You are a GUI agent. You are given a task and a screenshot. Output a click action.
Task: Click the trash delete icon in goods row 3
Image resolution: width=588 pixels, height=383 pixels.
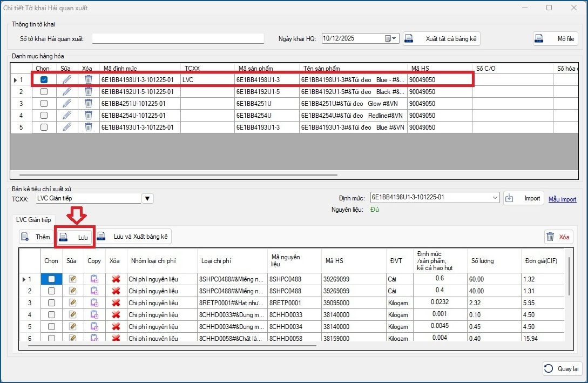89,104
